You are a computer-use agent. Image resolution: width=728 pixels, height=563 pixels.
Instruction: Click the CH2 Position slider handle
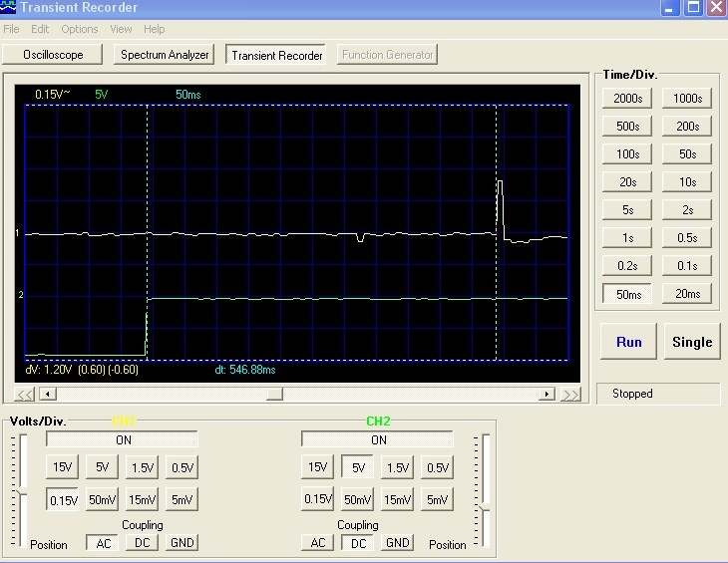(x=484, y=507)
